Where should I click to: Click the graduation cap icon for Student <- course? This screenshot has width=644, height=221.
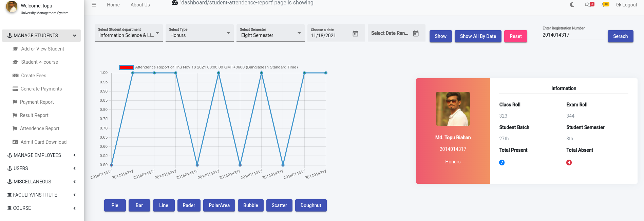coord(15,62)
